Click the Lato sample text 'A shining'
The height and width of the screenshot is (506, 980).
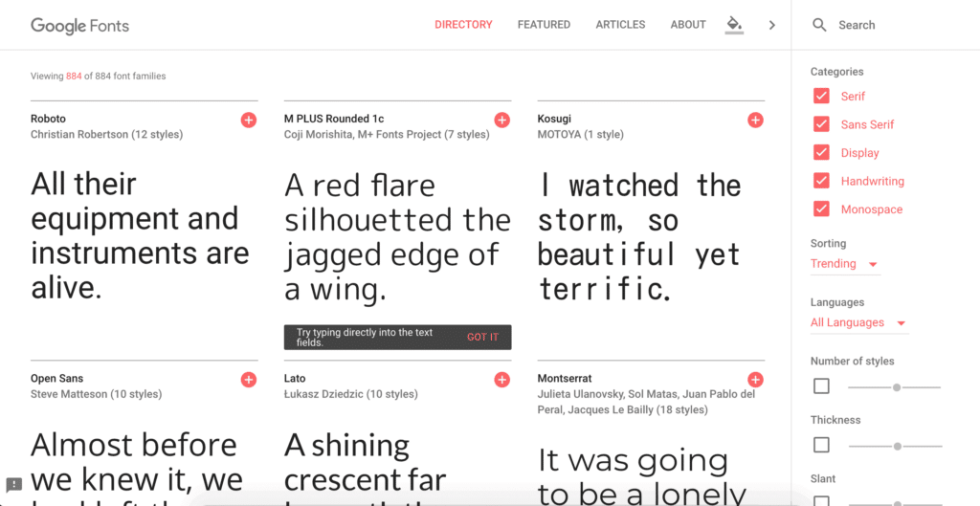pyautogui.click(x=346, y=446)
